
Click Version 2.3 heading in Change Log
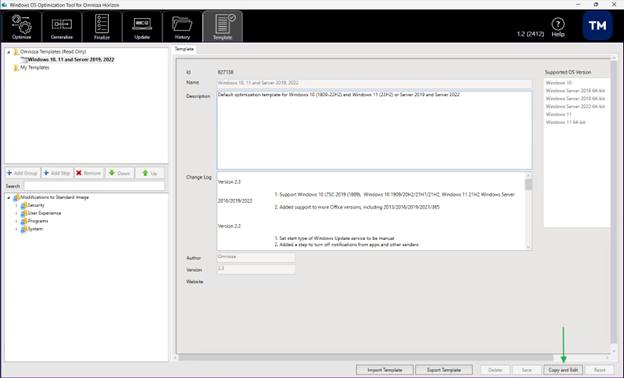coord(229,182)
